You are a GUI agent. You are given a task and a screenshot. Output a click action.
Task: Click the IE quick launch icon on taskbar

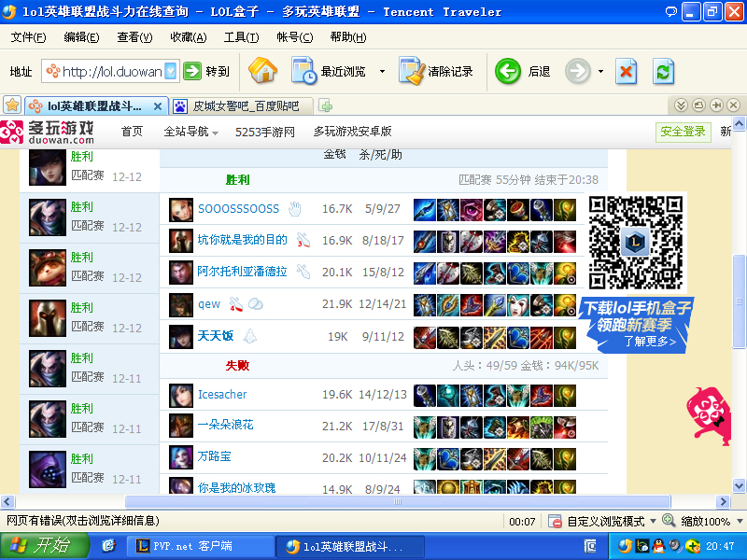[108, 546]
